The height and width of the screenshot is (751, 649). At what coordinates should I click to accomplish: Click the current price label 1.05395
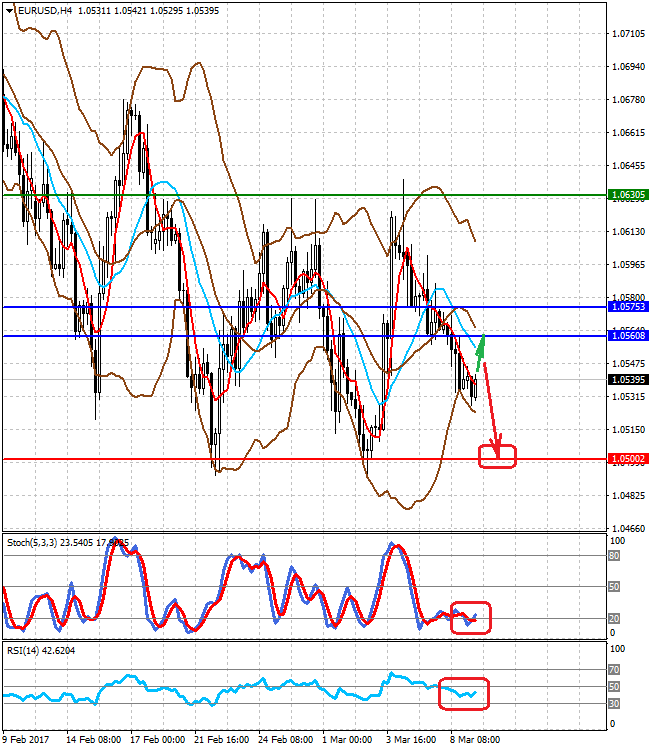pos(628,379)
